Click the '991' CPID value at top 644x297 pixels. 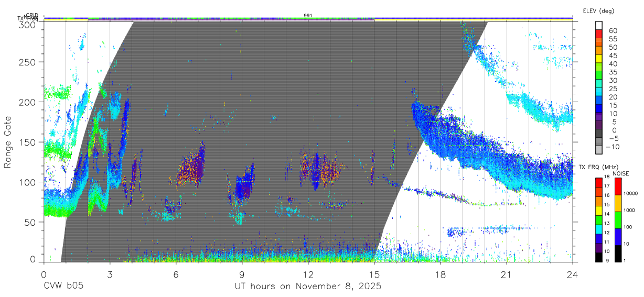tap(308, 15)
